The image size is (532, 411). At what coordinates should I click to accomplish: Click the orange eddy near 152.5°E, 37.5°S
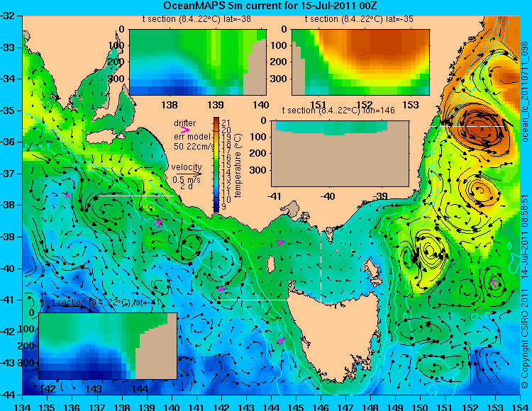click(x=479, y=190)
